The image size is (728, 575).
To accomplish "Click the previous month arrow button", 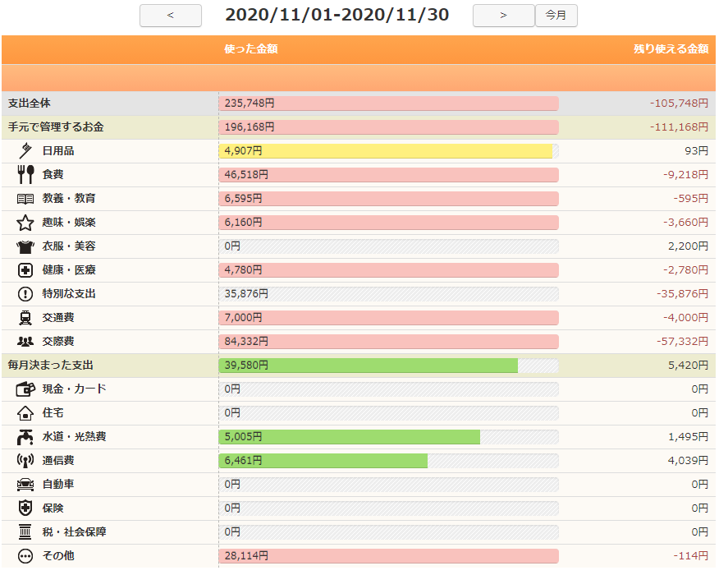I will click(170, 16).
